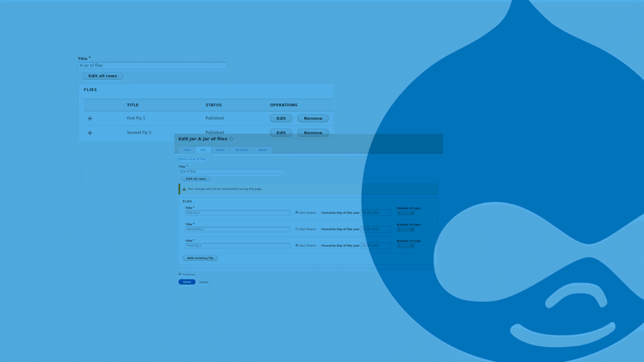This screenshot has width=644, height=362.
Task: Click the Second Fly 2 table cell
Action: click(139, 132)
